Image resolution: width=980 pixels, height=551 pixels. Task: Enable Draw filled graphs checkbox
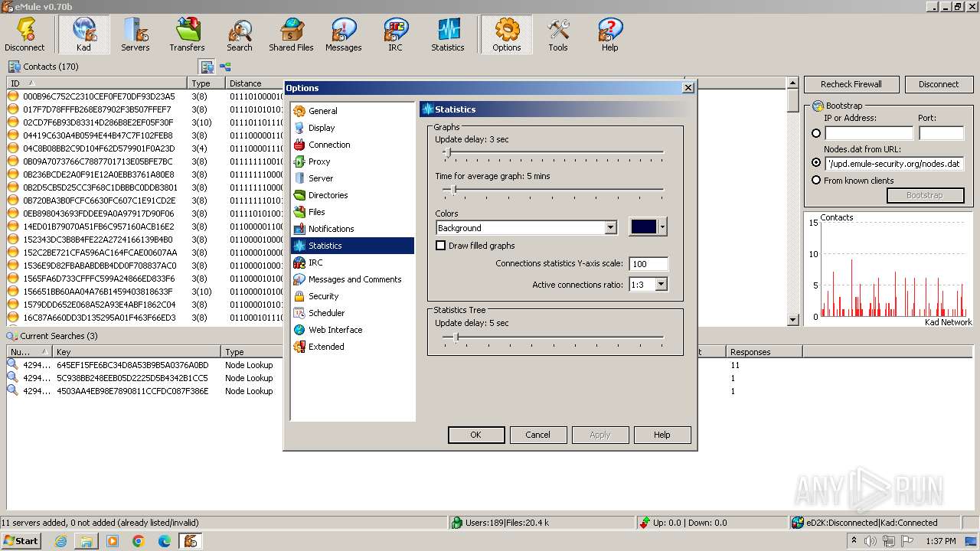(440, 246)
